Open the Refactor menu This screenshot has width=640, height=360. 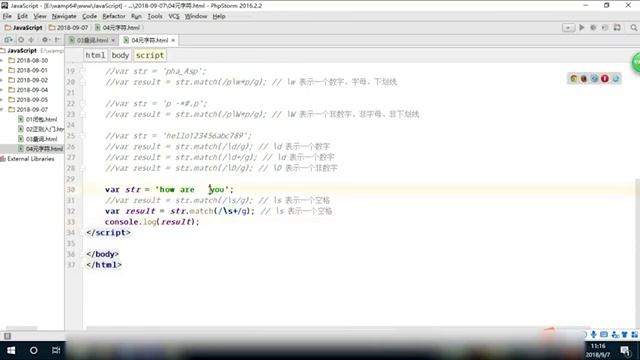[113, 16]
